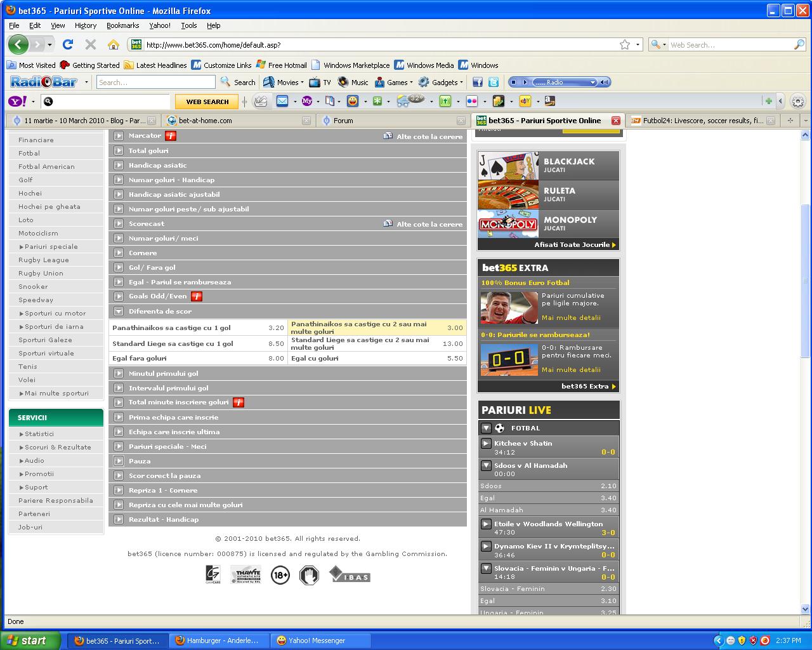The height and width of the screenshot is (650, 812).
Task: Expand the Pauza market
Action: [x=119, y=461]
